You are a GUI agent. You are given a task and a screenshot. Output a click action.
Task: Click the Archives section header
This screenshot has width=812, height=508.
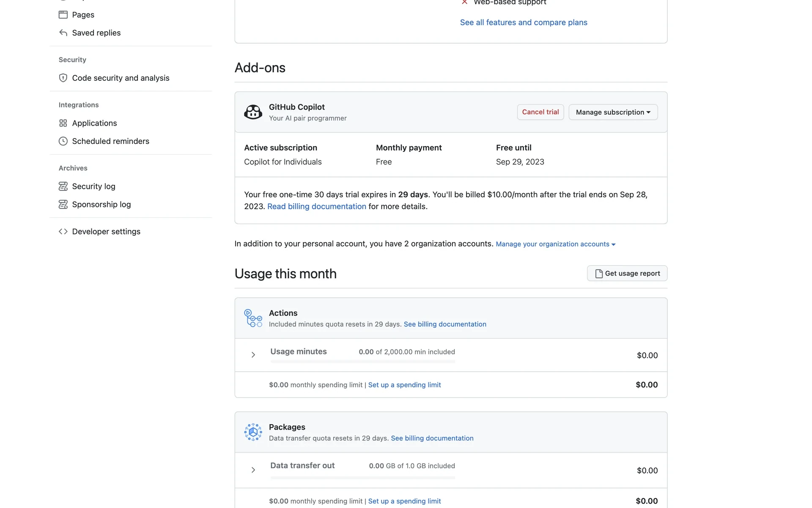click(x=73, y=168)
